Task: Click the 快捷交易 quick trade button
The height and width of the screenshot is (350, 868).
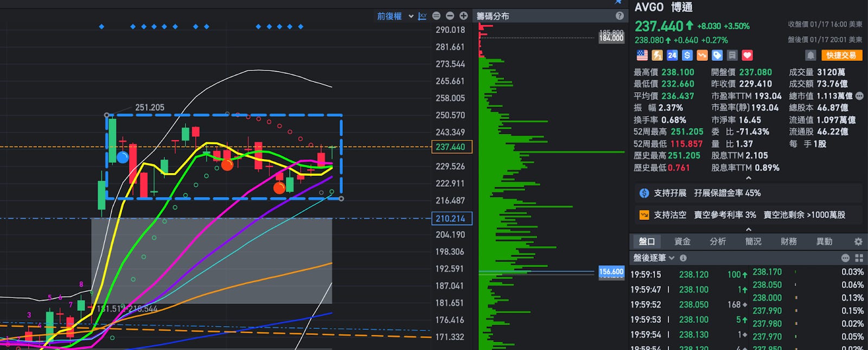Action: [841, 55]
